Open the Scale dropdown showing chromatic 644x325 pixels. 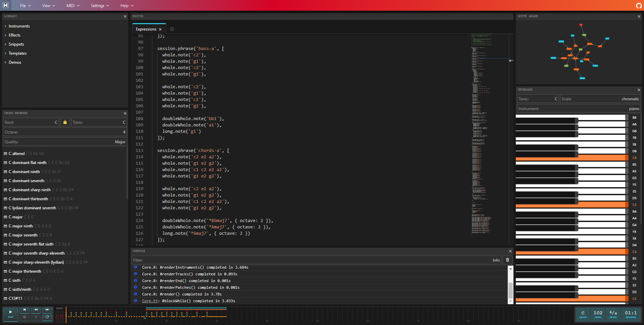pos(600,99)
